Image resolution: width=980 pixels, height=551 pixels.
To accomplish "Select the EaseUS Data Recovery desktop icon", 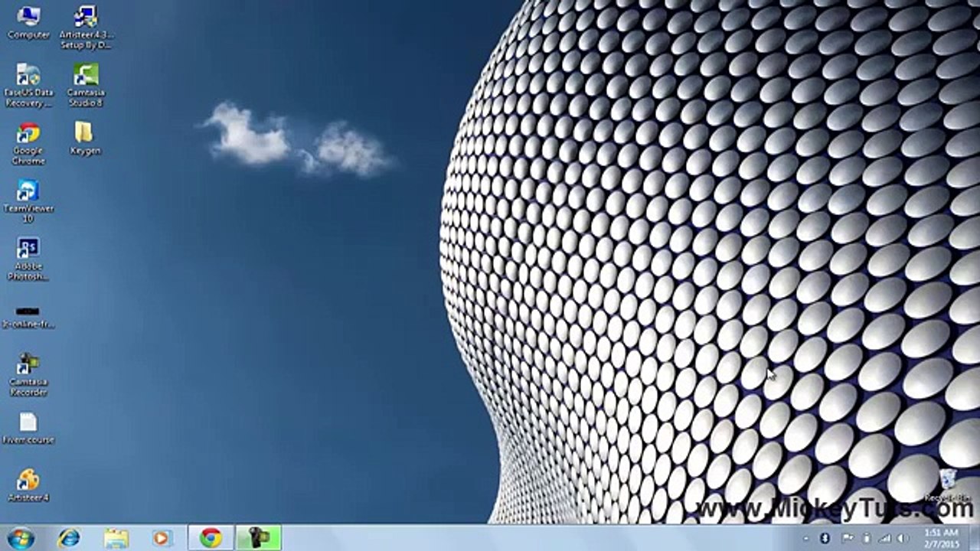I will pyautogui.click(x=28, y=86).
